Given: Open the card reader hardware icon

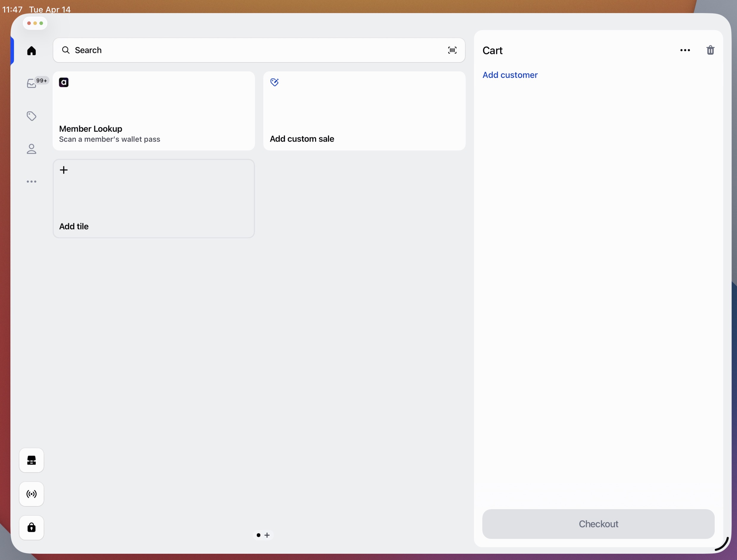Looking at the screenshot, I should coord(31,460).
